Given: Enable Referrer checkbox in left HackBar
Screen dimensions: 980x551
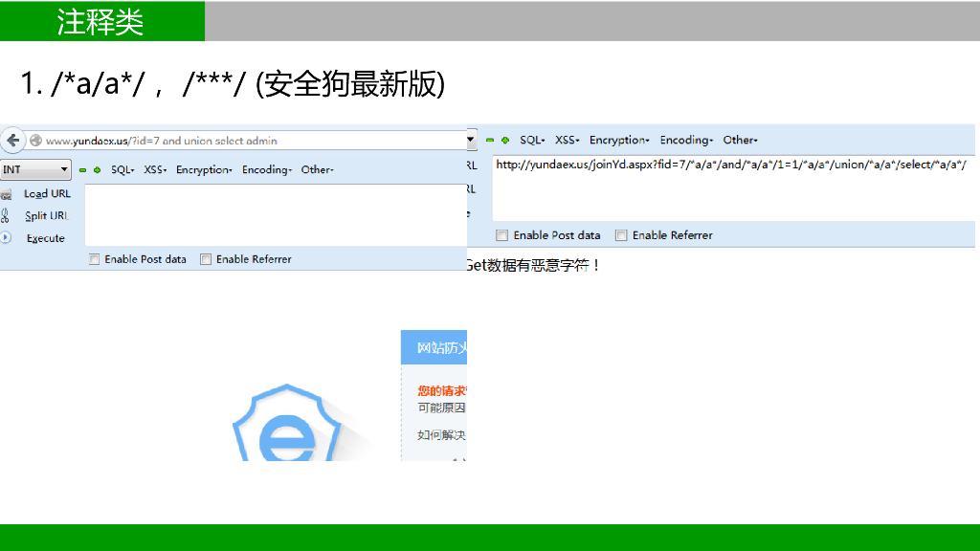Looking at the screenshot, I should pyautogui.click(x=206, y=259).
